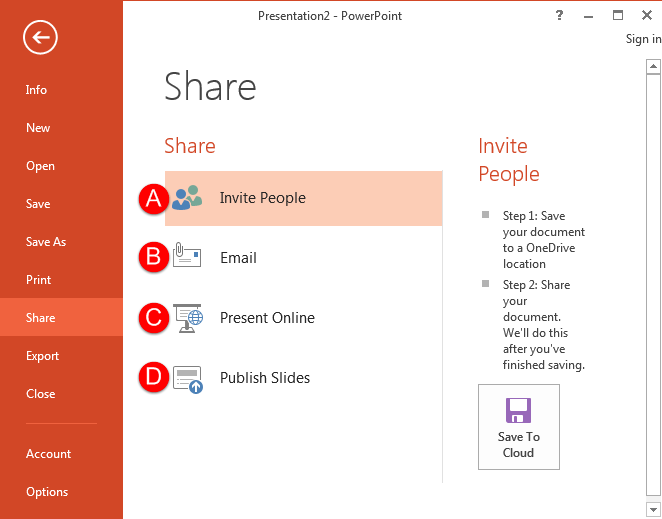Screen dimensions: 662x519
Task: Maximize the PowerPoint window
Action: [x=618, y=15]
